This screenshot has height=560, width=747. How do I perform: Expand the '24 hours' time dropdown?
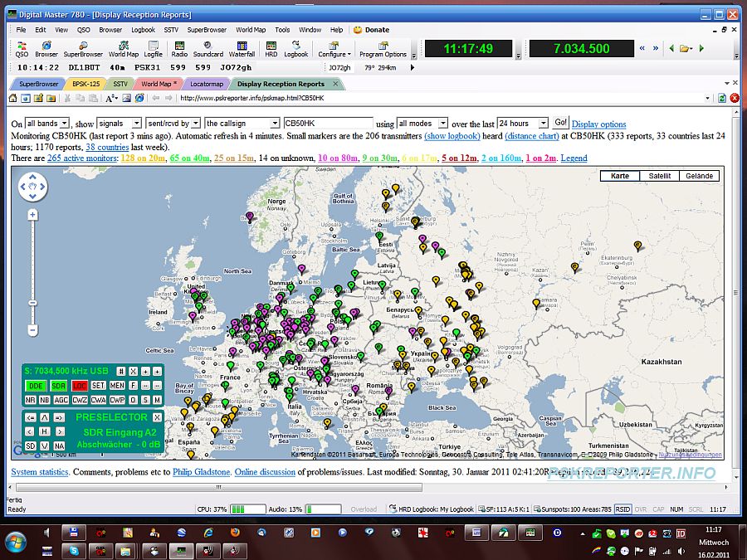pyautogui.click(x=523, y=124)
